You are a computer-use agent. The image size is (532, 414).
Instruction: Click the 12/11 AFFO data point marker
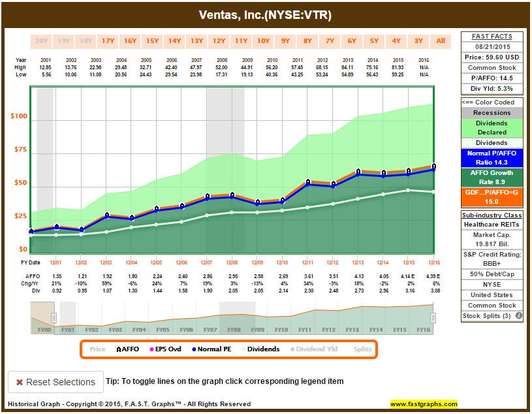click(308, 182)
